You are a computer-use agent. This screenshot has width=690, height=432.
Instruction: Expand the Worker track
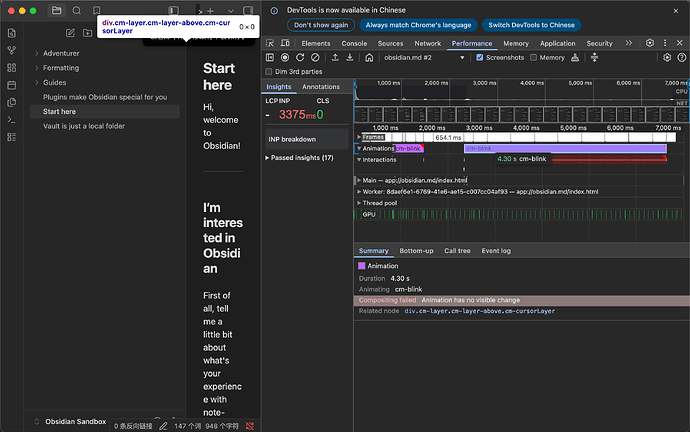click(359, 192)
